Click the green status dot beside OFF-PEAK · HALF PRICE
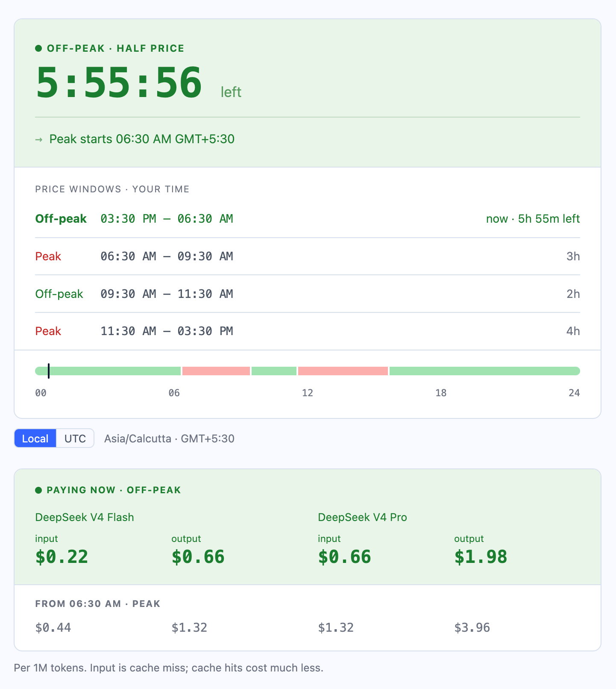Screen dimensions: 616x689 [38, 48]
